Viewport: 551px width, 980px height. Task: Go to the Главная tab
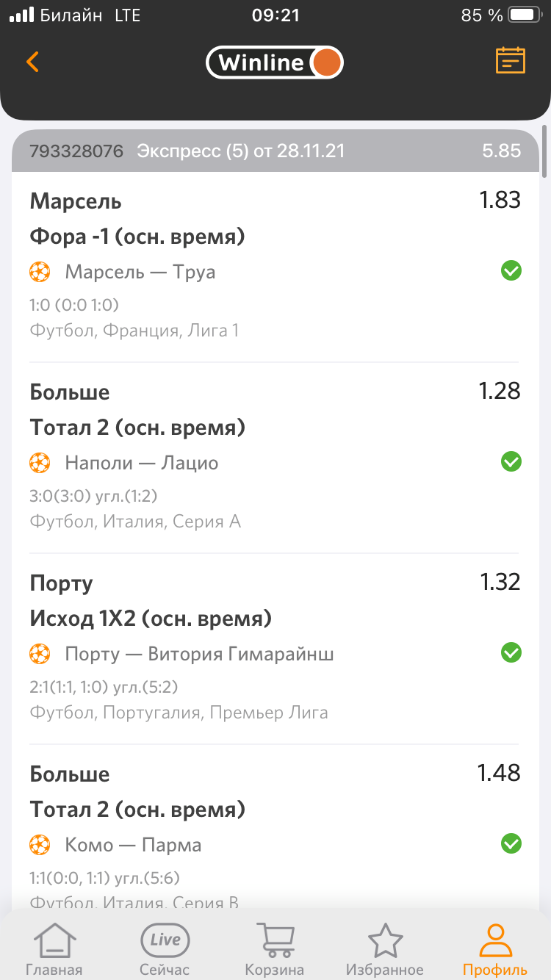coord(54,949)
